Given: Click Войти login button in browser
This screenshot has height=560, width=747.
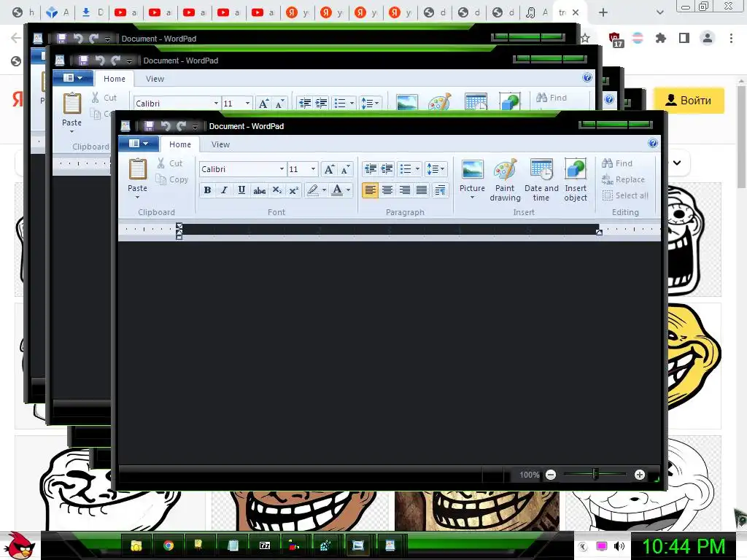Looking at the screenshot, I should tap(689, 101).
